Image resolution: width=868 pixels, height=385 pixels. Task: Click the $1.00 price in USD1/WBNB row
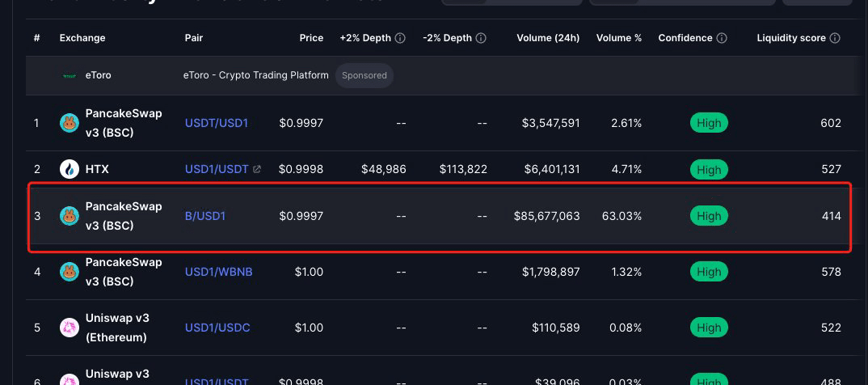pyautogui.click(x=309, y=272)
